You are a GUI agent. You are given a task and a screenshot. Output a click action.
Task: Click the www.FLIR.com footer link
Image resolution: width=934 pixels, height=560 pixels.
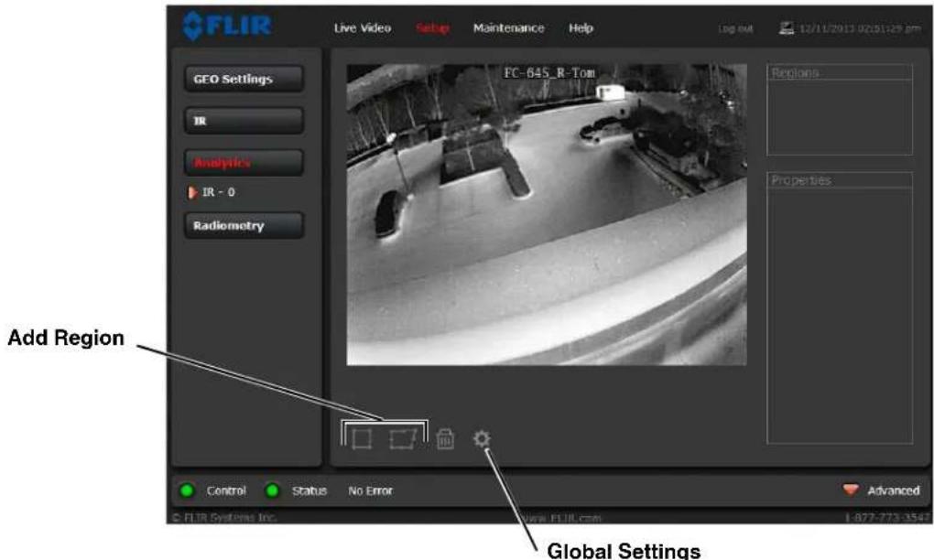[561, 518]
